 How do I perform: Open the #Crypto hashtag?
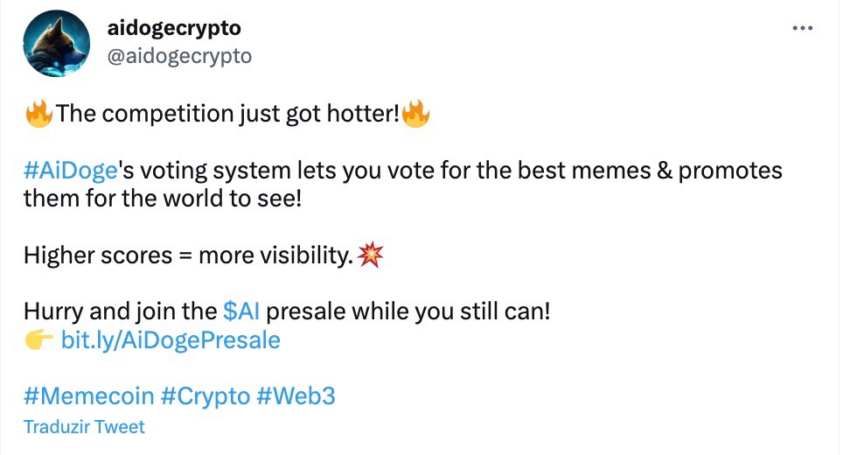pos(205,397)
